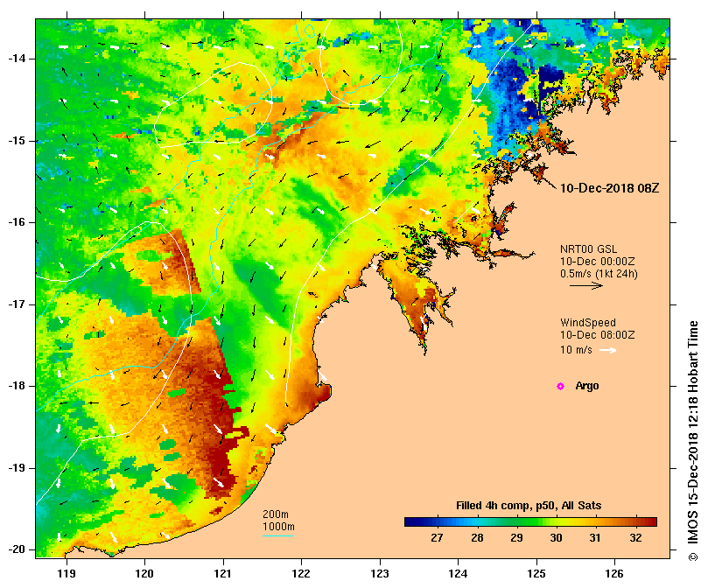
Task: Click the longitude label '123'
Action: pyautogui.click(x=380, y=573)
